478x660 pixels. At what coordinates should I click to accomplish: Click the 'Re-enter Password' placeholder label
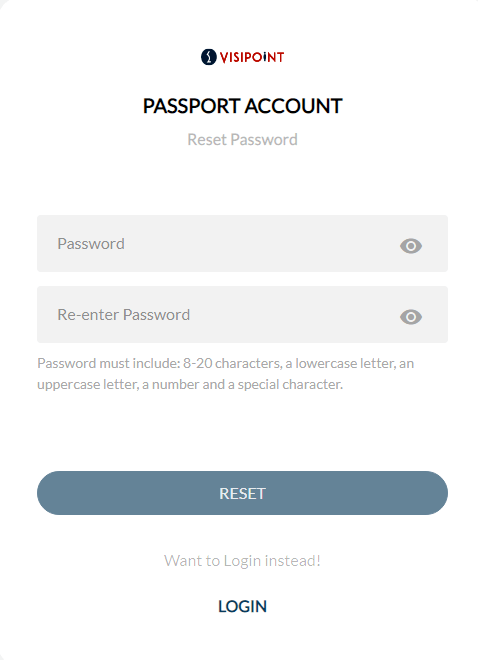coord(124,315)
